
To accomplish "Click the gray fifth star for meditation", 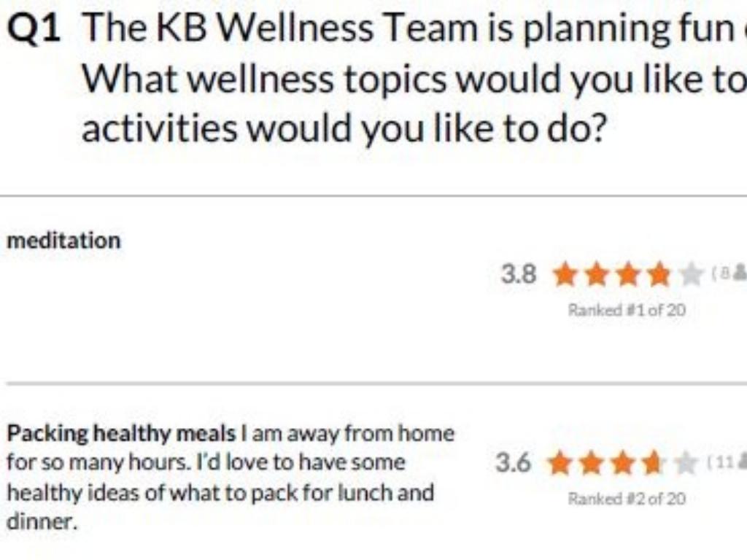I will point(691,275).
